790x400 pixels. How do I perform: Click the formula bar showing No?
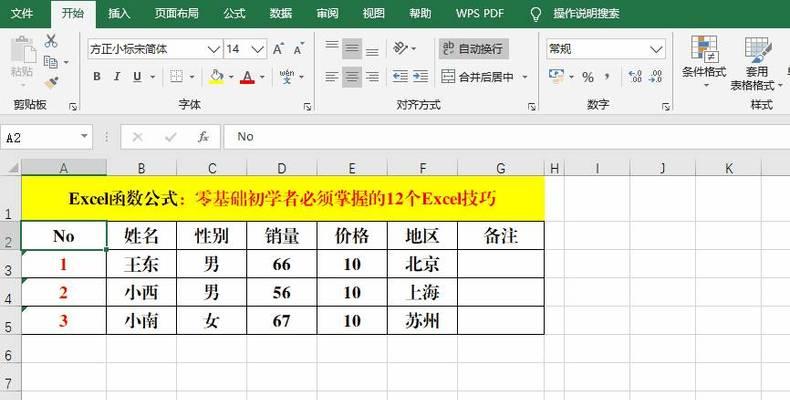point(506,137)
